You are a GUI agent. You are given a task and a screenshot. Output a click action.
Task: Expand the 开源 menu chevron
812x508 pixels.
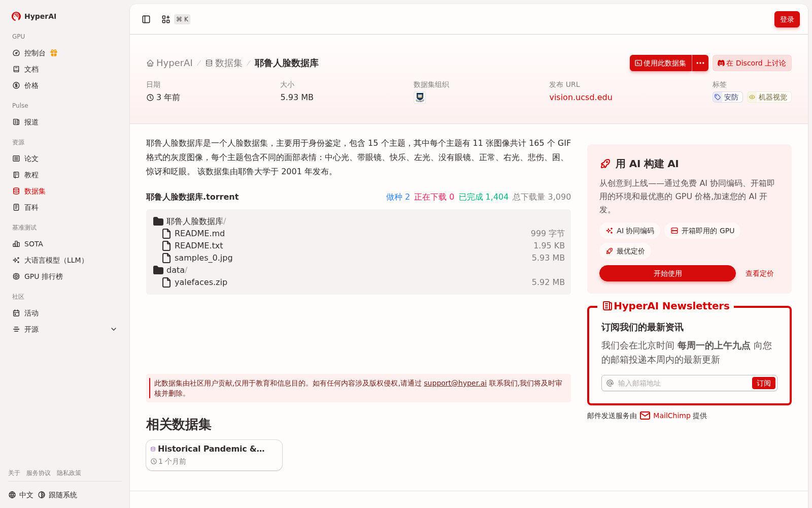pyautogui.click(x=114, y=329)
